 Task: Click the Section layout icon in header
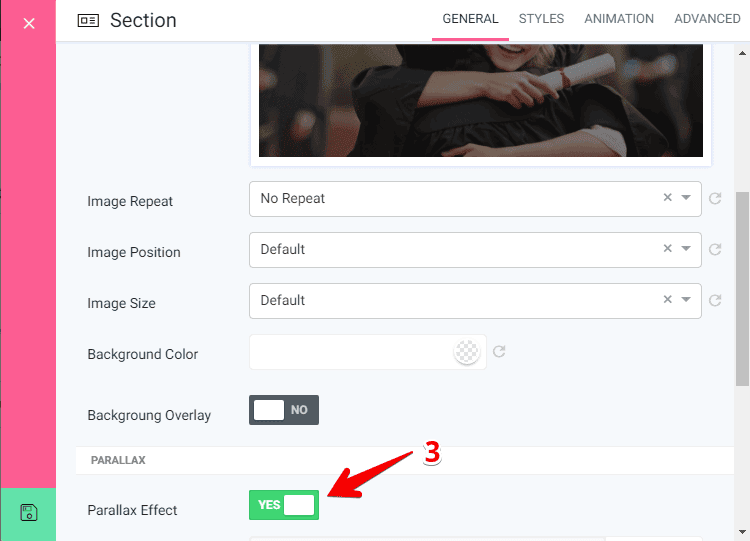(x=88, y=20)
